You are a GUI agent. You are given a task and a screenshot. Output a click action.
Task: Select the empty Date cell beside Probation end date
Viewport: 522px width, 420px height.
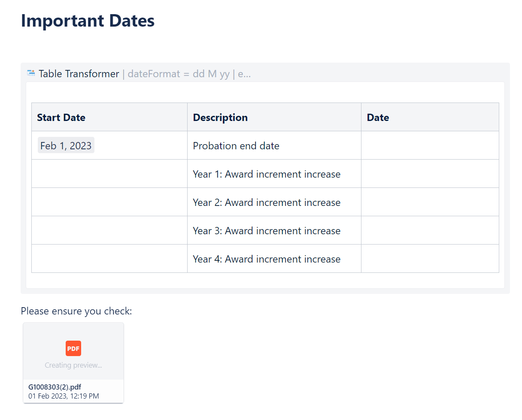[429, 145]
